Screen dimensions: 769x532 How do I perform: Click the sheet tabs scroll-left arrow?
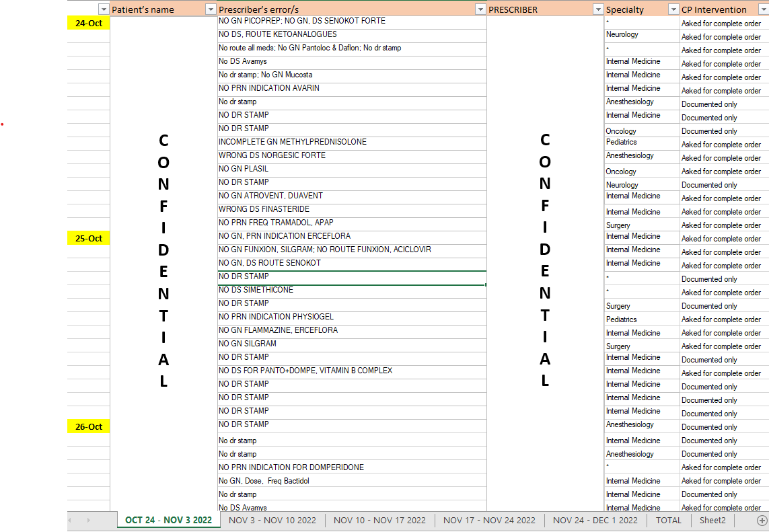70,521
